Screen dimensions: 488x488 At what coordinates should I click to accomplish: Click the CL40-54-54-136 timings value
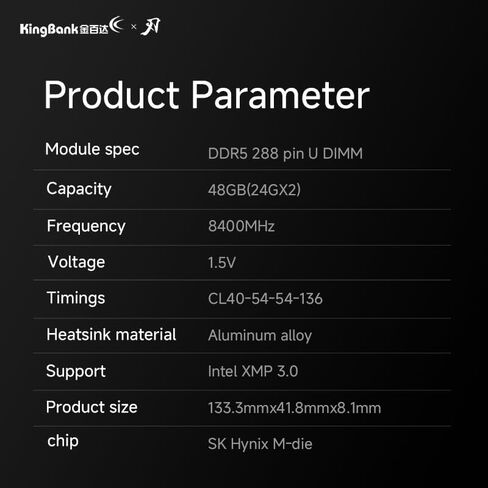coord(265,299)
